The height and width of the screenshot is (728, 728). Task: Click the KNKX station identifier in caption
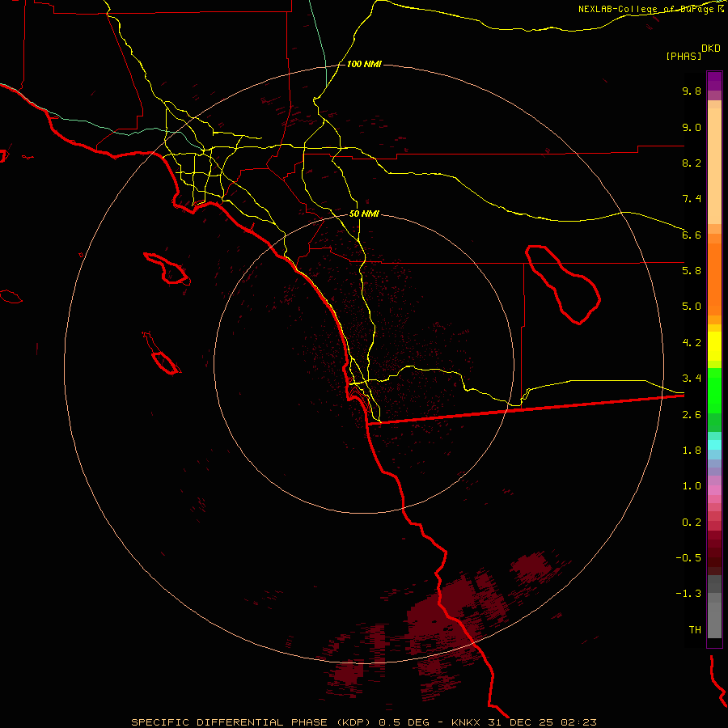pyautogui.click(x=464, y=722)
